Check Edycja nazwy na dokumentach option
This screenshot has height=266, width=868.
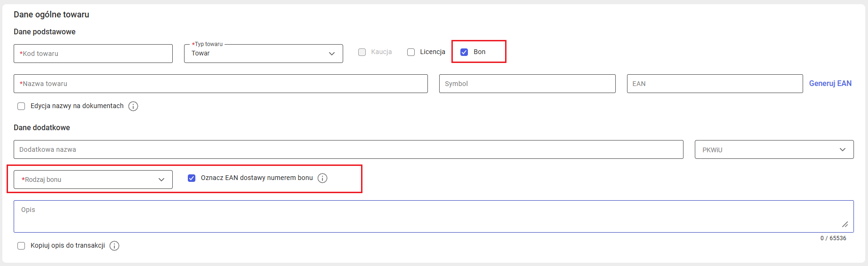pos(21,106)
